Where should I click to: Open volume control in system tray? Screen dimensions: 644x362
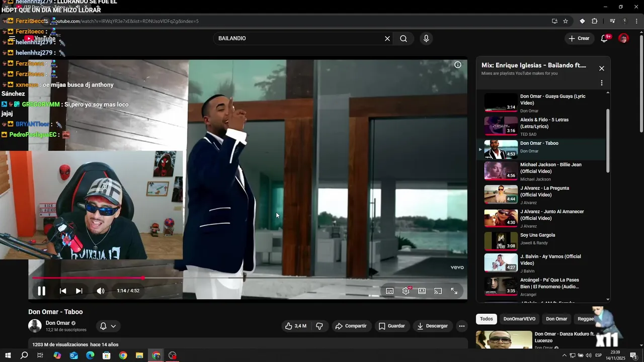pos(589,355)
